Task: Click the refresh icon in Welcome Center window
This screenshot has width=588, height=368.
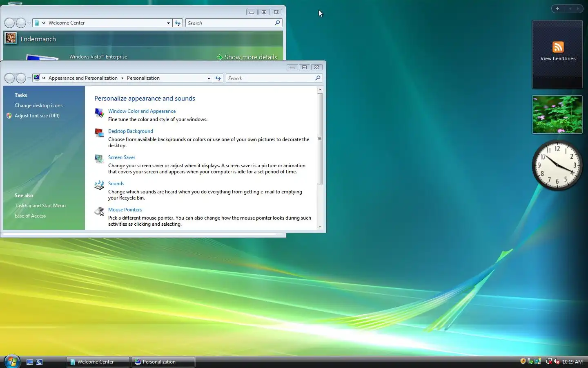Action: pos(178,23)
